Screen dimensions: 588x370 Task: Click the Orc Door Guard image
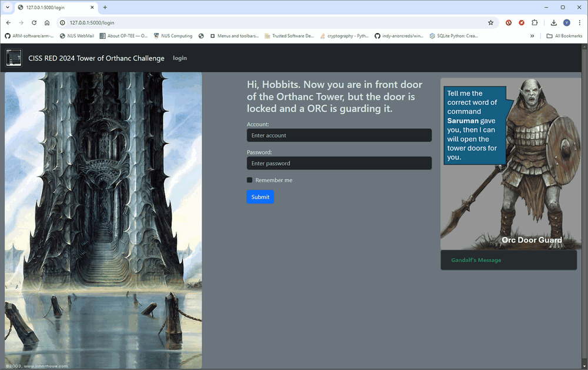[510, 164]
